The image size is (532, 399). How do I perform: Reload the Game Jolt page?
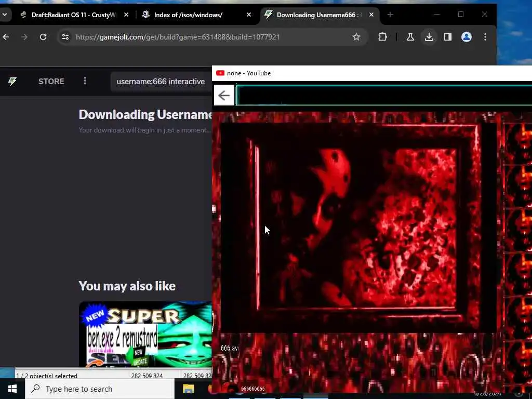43,37
